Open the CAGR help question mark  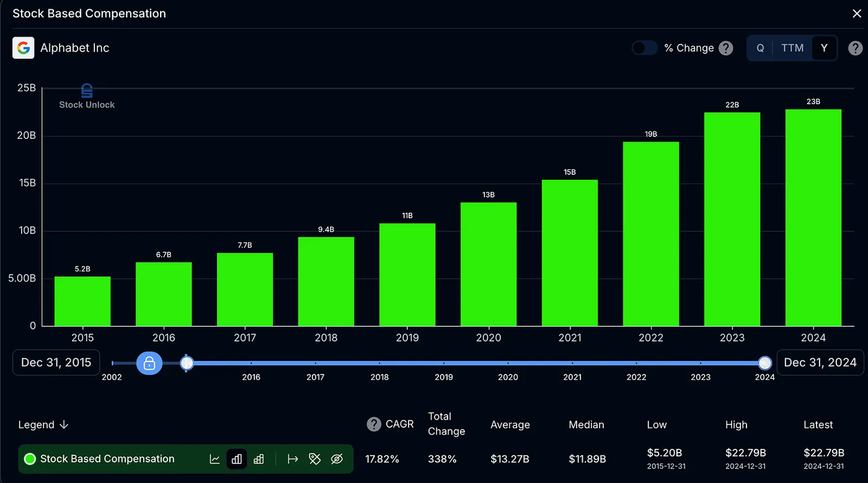pos(374,424)
